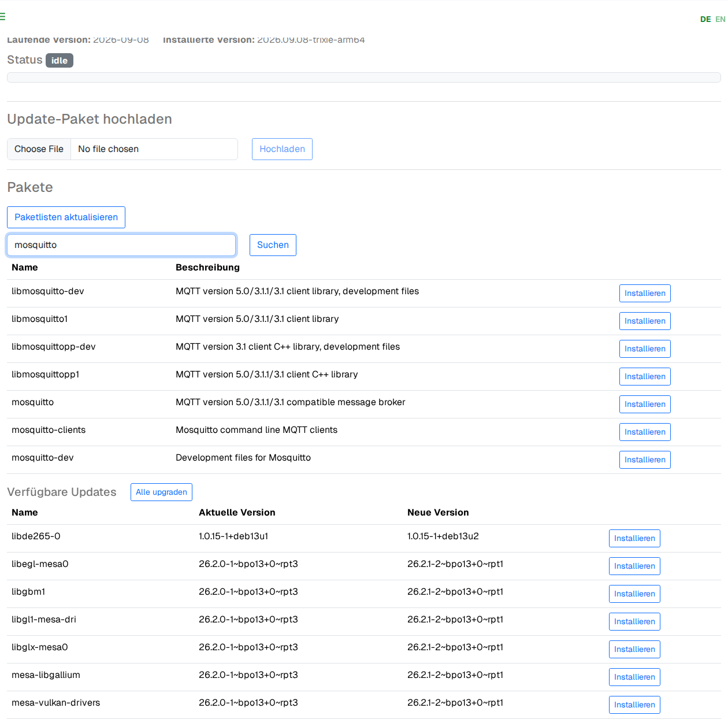Image resolution: width=728 pixels, height=719 pixels.
Task: Click the Alle upgraden button
Action: pyautogui.click(x=161, y=492)
